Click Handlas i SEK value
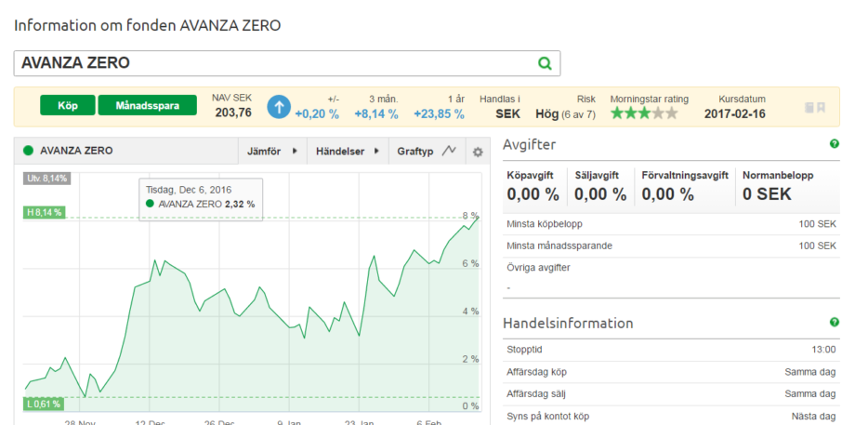The image size is (868, 425). pyautogui.click(x=508, y=114)
